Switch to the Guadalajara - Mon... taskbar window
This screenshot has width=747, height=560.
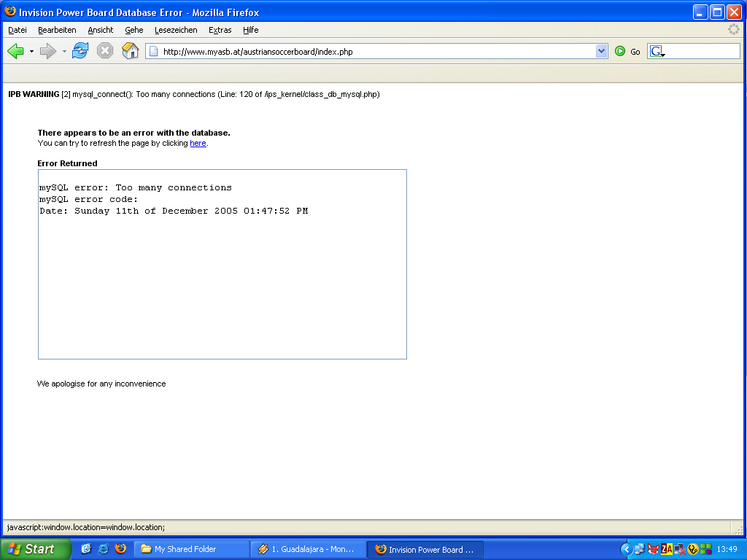pyautogui.click(x=309, y=550)
